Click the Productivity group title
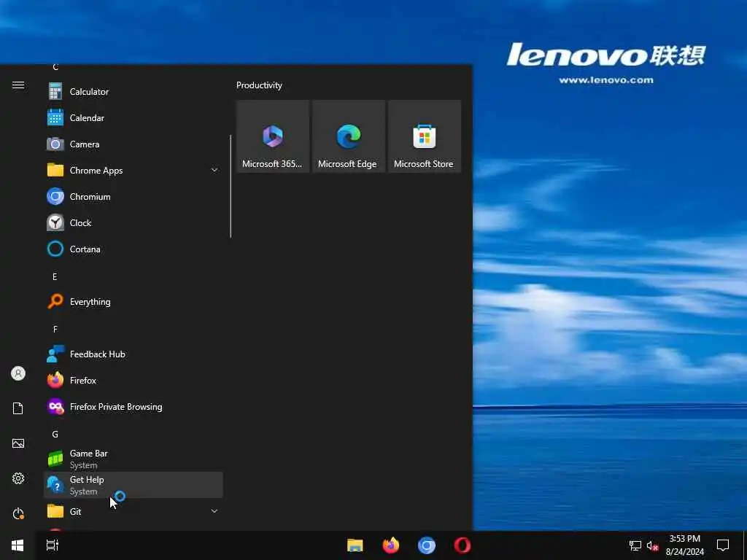The height and width of the screenshot is (560, 747). (259, 85)
